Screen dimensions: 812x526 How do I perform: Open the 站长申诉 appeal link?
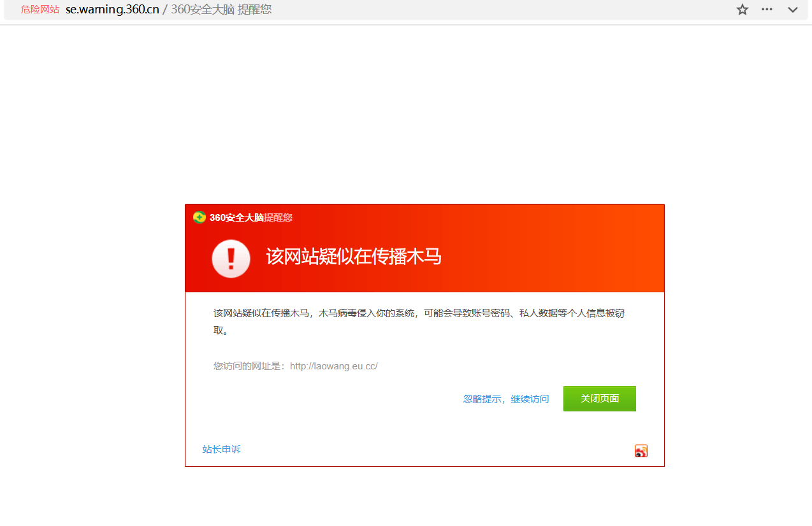tap(221, 449)
